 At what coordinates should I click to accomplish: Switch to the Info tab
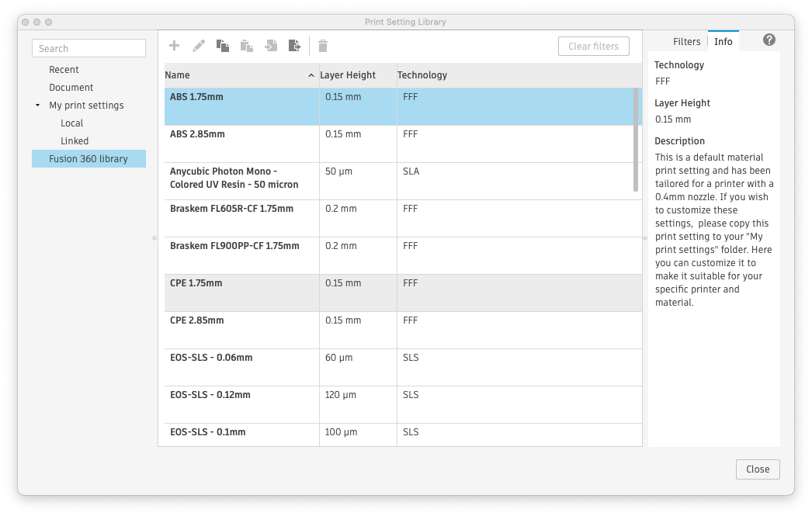click(x=724, y=41)
